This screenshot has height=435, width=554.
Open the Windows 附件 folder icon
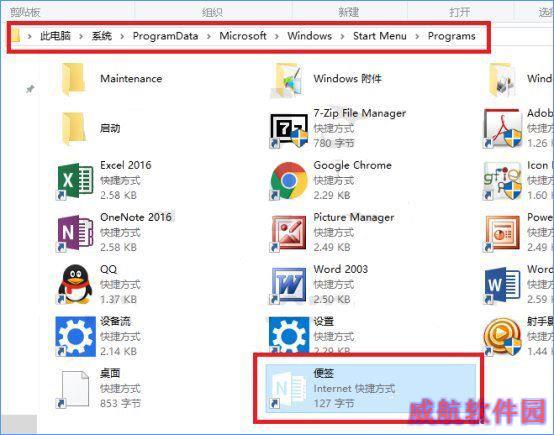click(x=288, y=80)
